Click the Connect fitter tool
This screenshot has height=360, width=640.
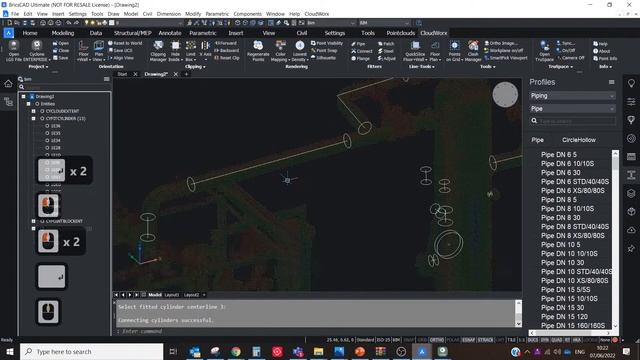click(x=362, y=51)
